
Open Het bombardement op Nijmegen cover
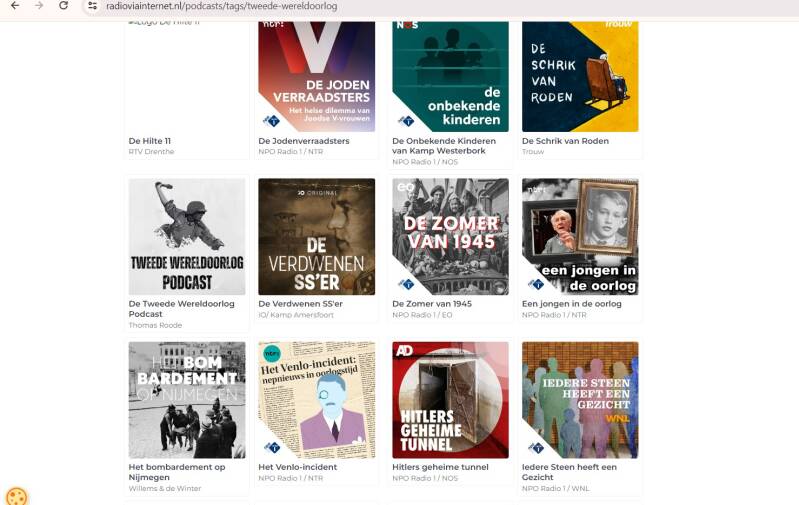coord(187,400)
